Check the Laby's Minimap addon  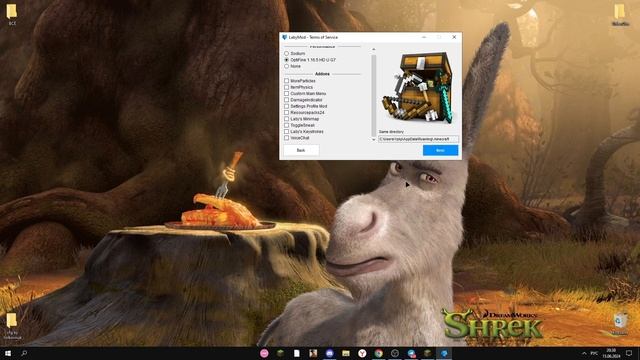pos(287,119)
